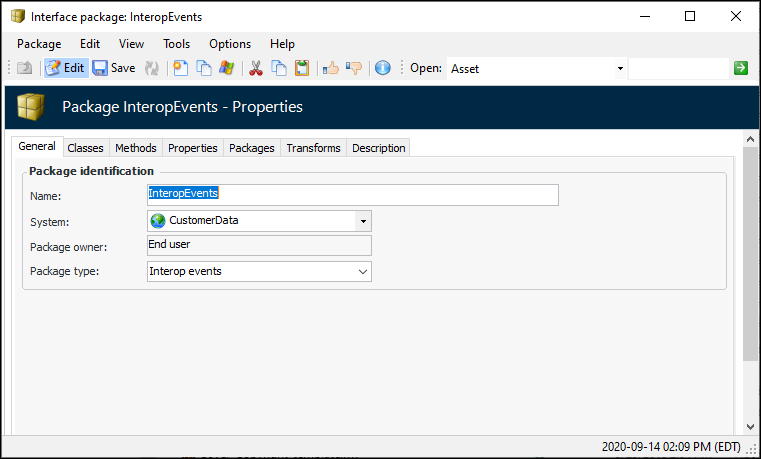Viewport: 761px width, 459px height.
Task: Click the green go arrow button
Action: [x=741, y=68]
